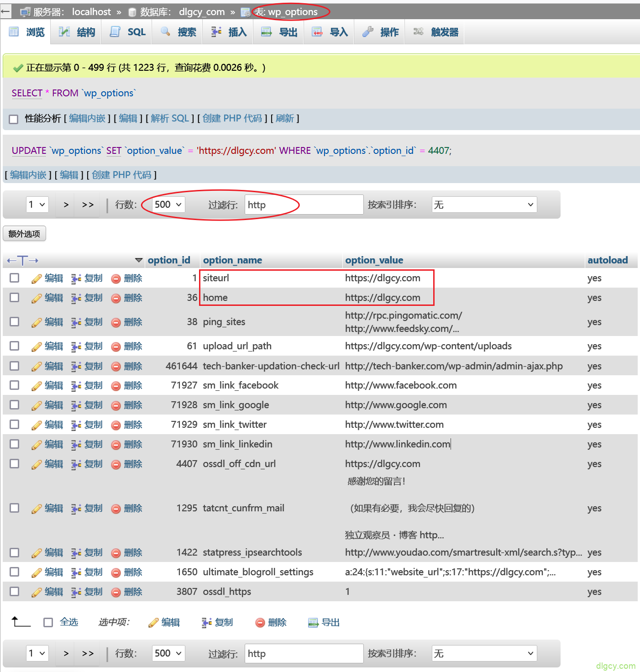Click delete icon for sm_link_linkedin row
Screen dimensions: 640x672
[116, 445]
